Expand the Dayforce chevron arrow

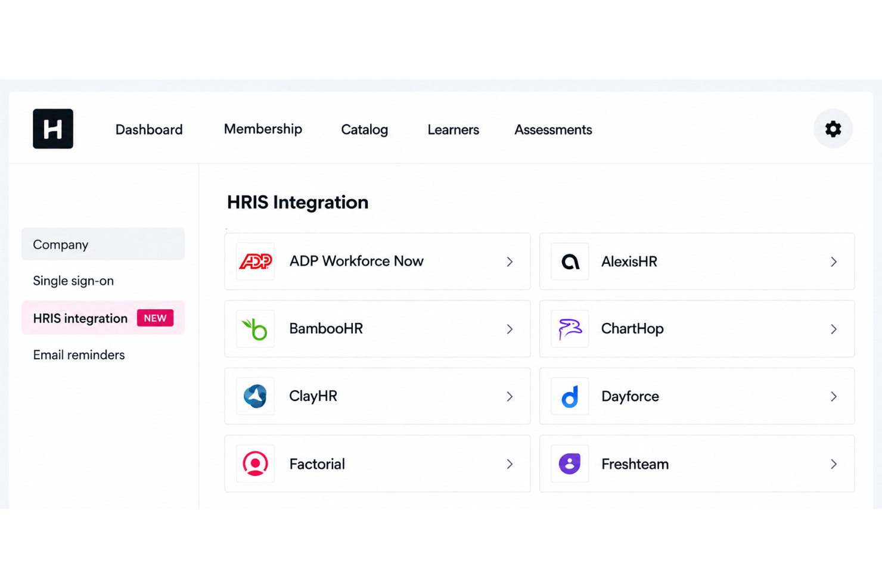(834, 396)
